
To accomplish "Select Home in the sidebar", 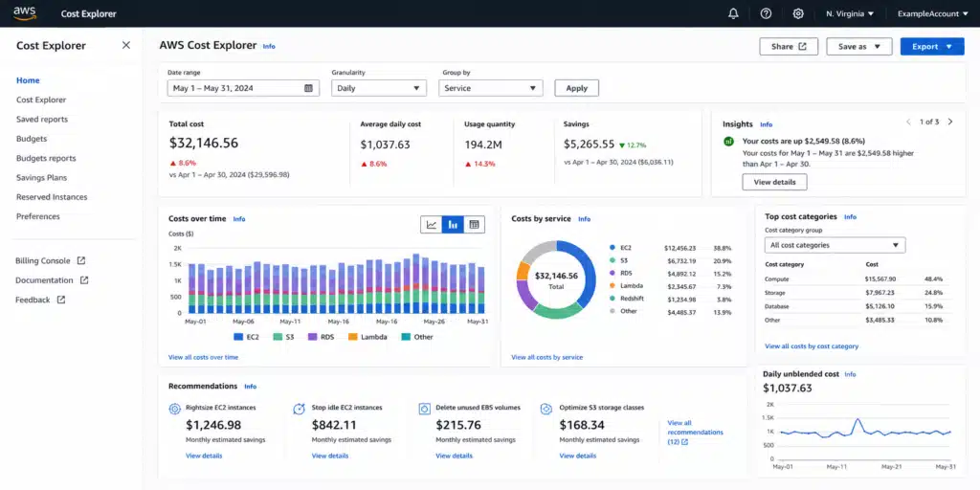I will (x=28, y=80).
